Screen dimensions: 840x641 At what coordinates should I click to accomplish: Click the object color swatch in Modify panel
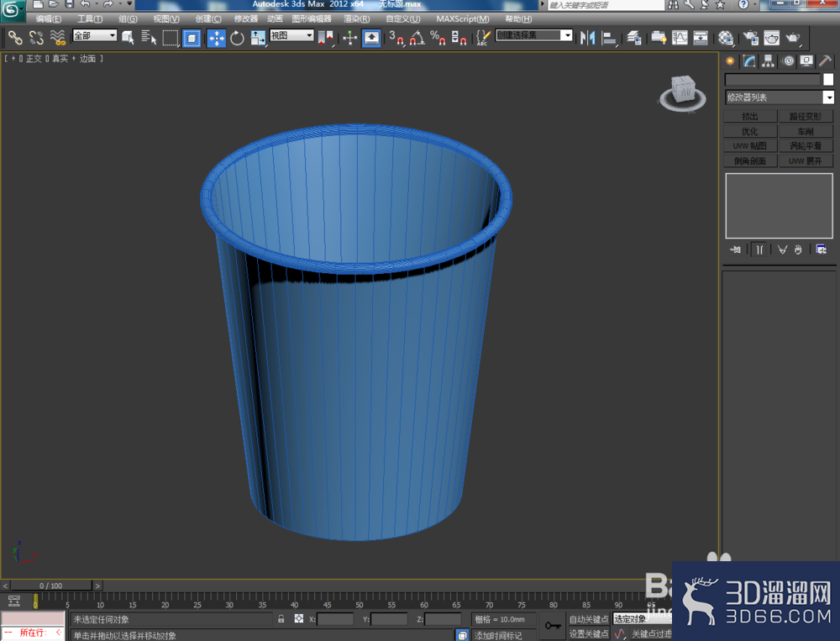tap(828, 79)
